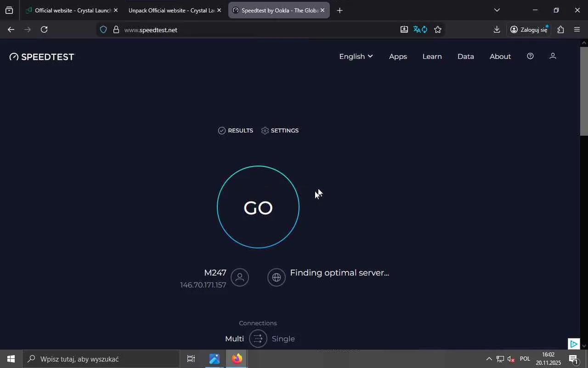This screenshot has width=588, height=368.
Task: Click the translate page icon
Action: 420,29
